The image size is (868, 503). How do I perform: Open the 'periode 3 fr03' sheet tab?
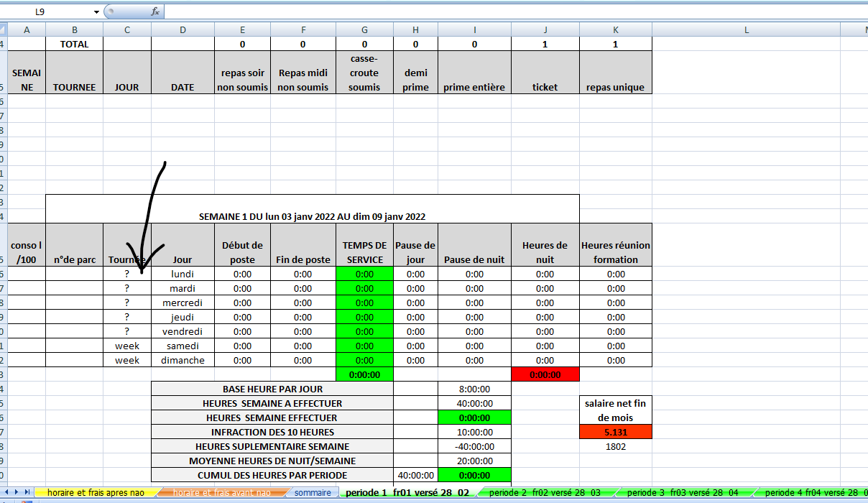point(682,493)
